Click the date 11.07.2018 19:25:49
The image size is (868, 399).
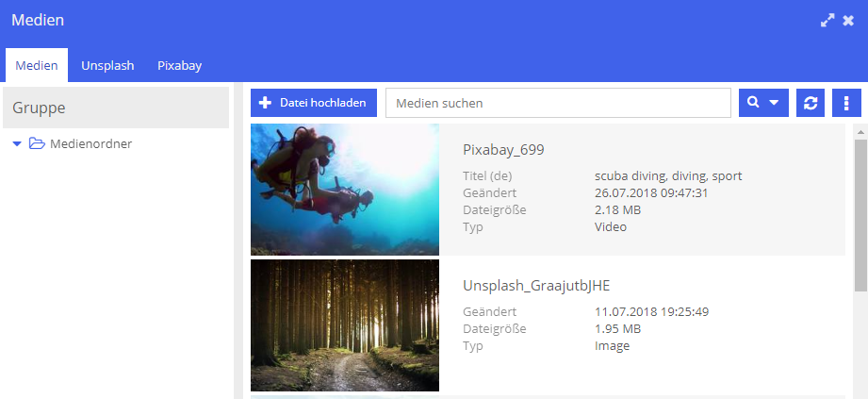pos(651,311)
